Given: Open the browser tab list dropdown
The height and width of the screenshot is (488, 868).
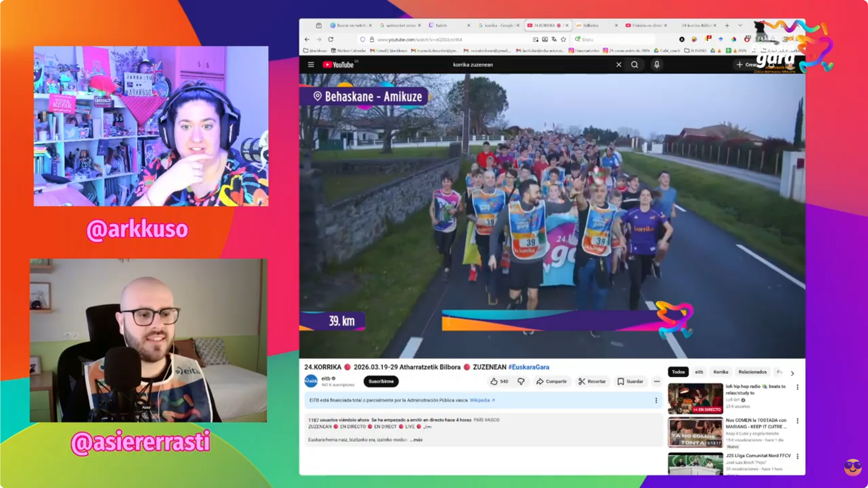Looking at the screenshot, I should 740,25.
